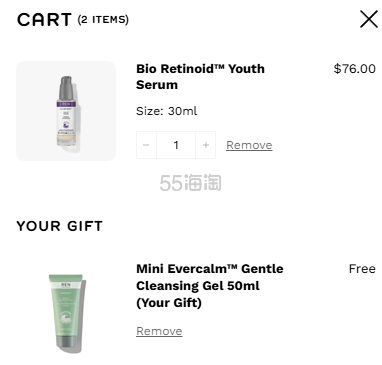
Task: Increase serum quantity with plus button
Action: tap(206, 145)
